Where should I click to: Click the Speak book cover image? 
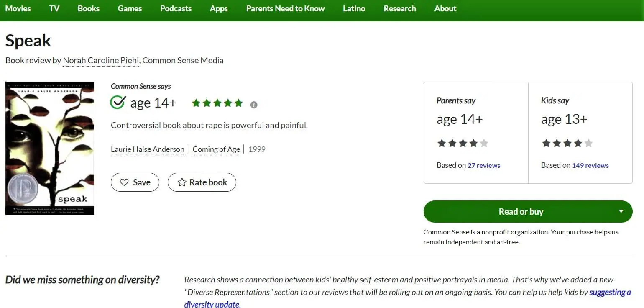[50, 148]
